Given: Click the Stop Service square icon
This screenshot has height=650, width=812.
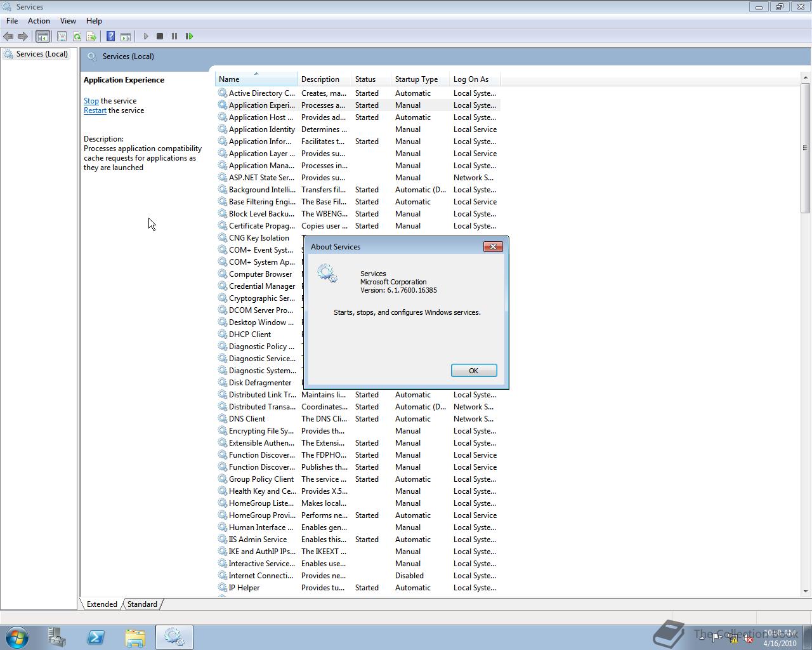Looking at the screenshot, I should [x=160, y=36].
